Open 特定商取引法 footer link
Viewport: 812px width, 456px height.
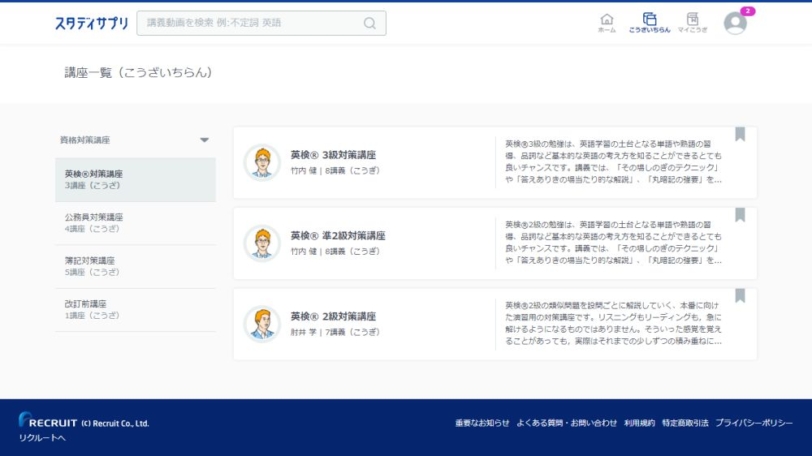(x=685, y=423)
